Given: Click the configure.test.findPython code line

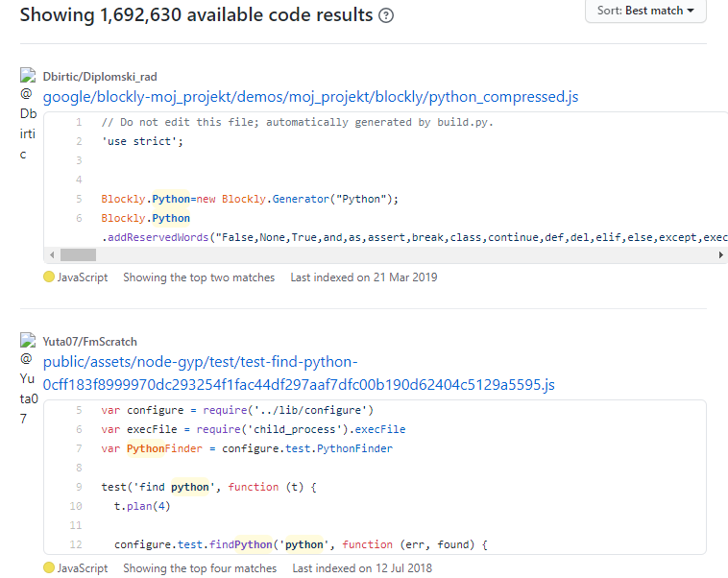Looking at the screenshot, I should coord(301,544).
